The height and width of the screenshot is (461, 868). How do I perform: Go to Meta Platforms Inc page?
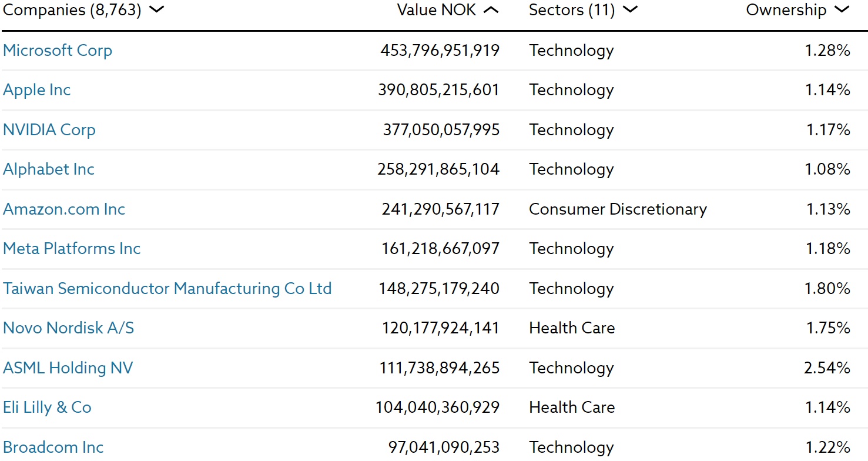point(72,249)
